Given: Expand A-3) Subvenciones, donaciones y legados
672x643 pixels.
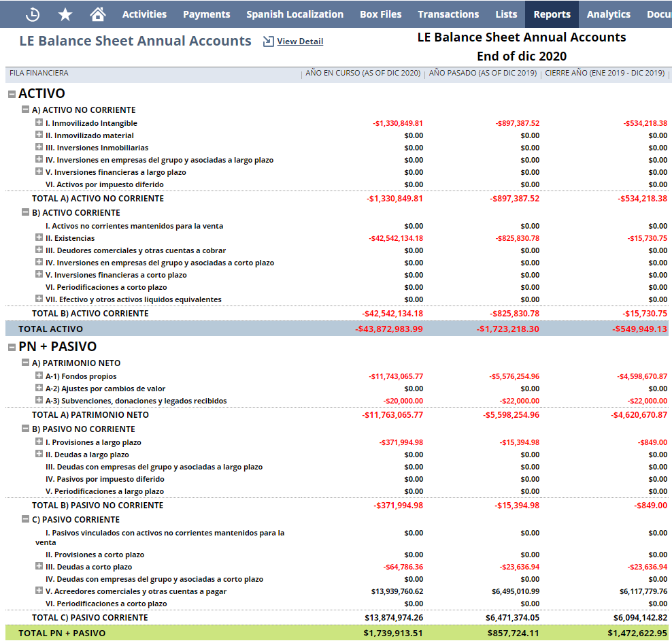Looking at the screenshot, I should (x=39, y=400).
